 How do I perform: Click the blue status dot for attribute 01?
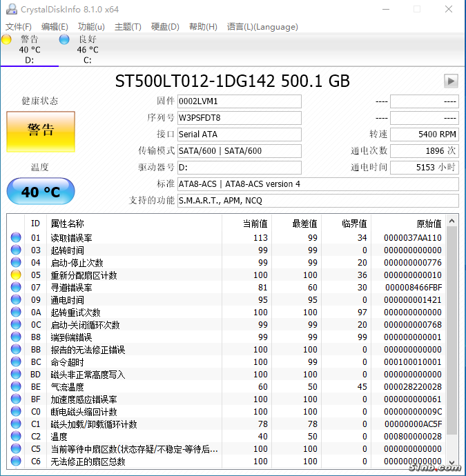(x=16, y=238)
